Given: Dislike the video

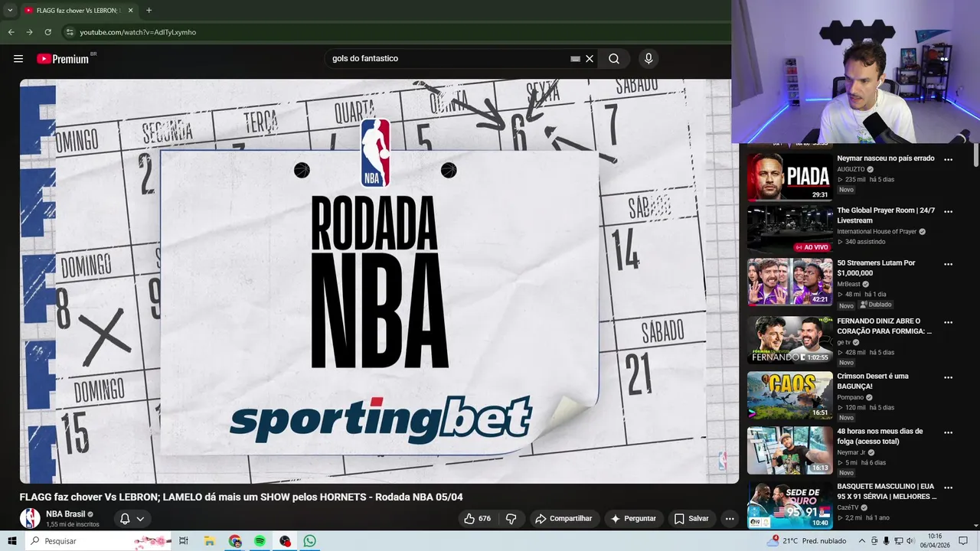Looking at the screenshot, I should coord(511,519).
